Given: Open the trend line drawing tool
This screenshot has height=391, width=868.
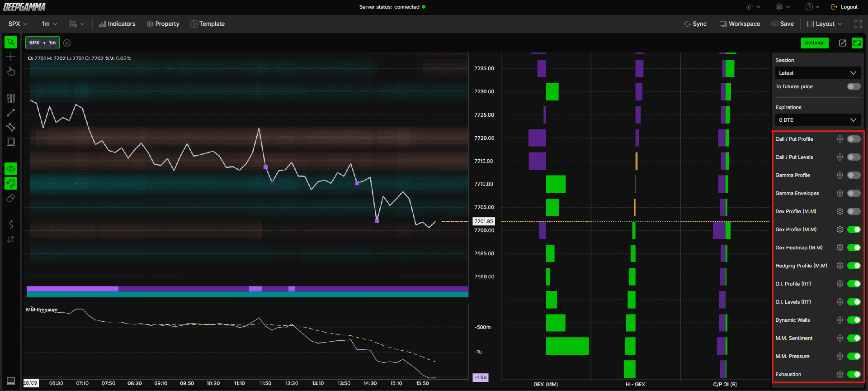Looking at the screenshot, I should 11,113.
